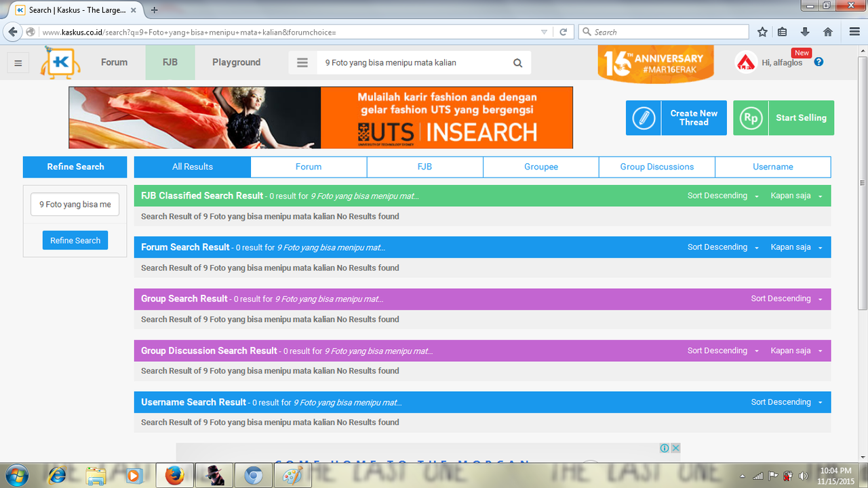Expand Forum Search Sort Descending dropdown
Image resolution: width=868 pixels, height=488 pixels.
coord(723,247)
